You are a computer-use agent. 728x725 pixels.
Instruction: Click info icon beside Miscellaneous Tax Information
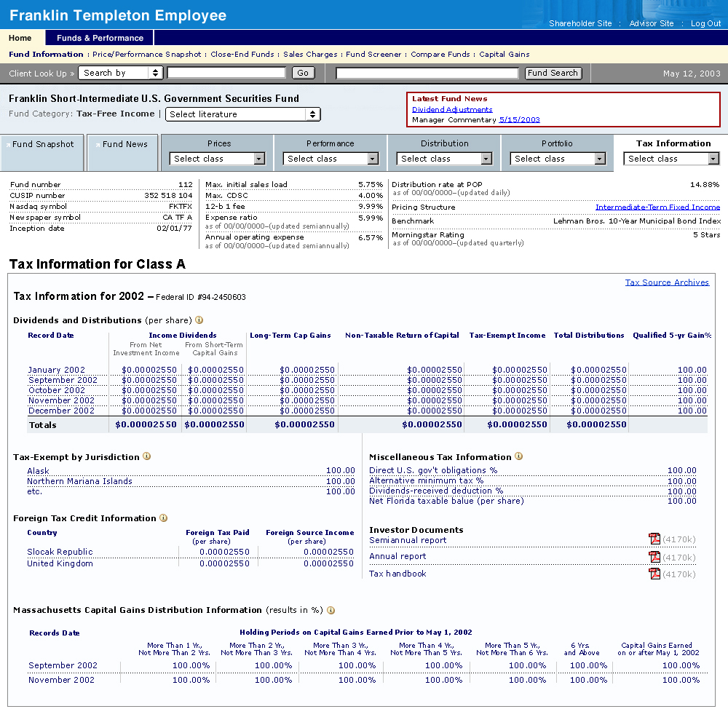tap(519, 456)
